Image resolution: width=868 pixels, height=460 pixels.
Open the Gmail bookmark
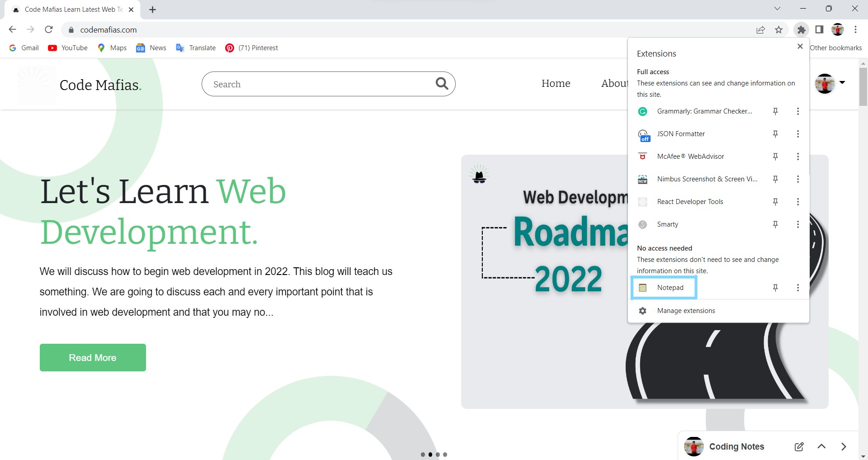[24, 48]
